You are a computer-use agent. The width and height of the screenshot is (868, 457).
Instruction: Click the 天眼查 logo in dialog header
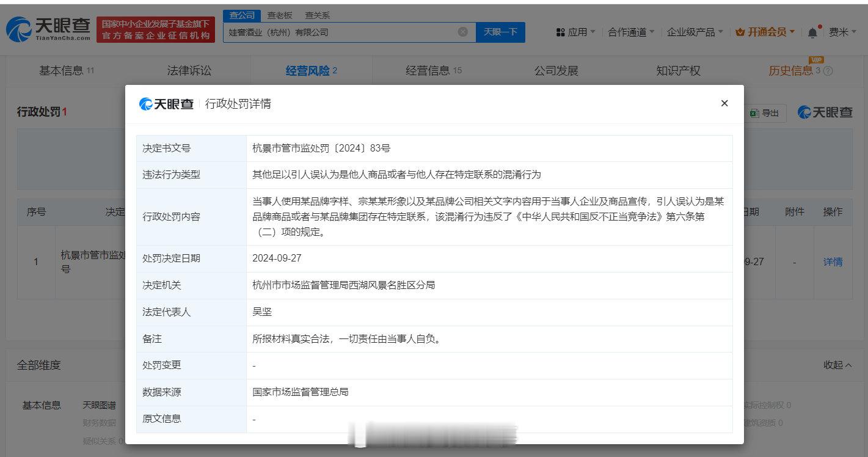(x=166, y=104)
